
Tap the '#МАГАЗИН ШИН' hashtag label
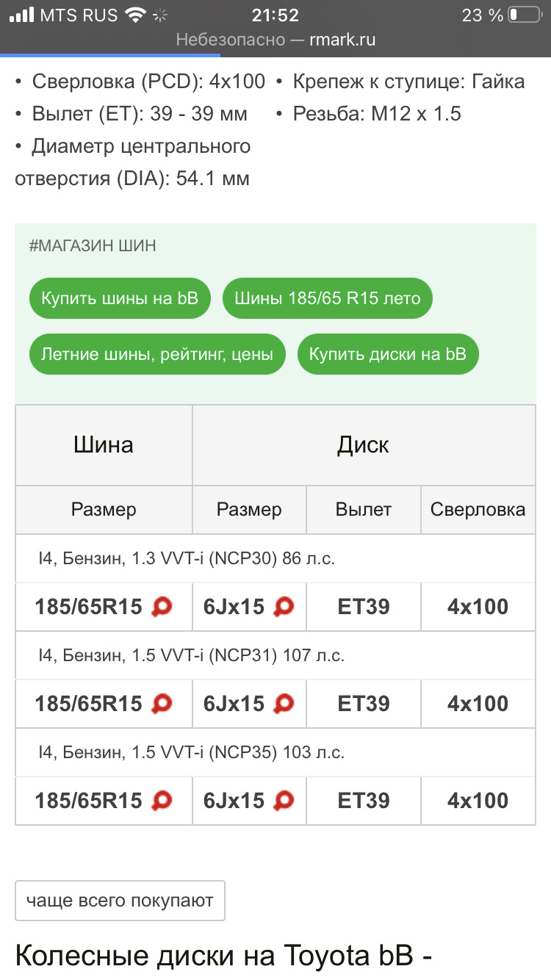tap(93, 246)
